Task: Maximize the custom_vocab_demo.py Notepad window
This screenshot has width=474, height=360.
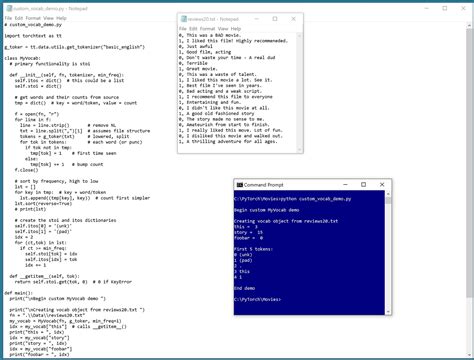Action: coord(445,8)
